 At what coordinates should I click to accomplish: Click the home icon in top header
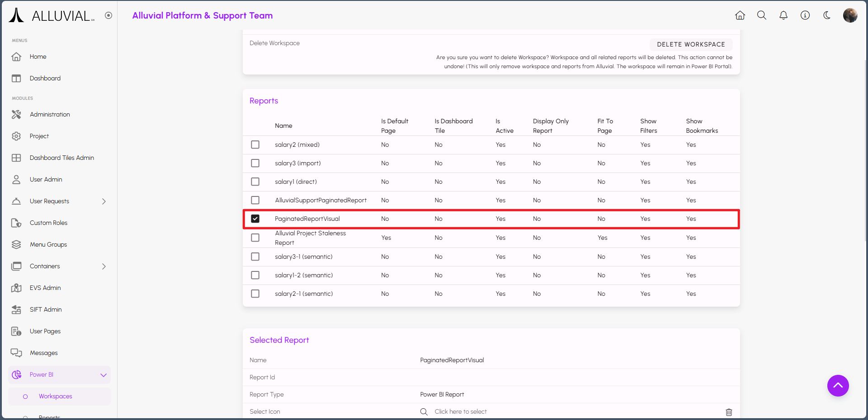(740, 15)
